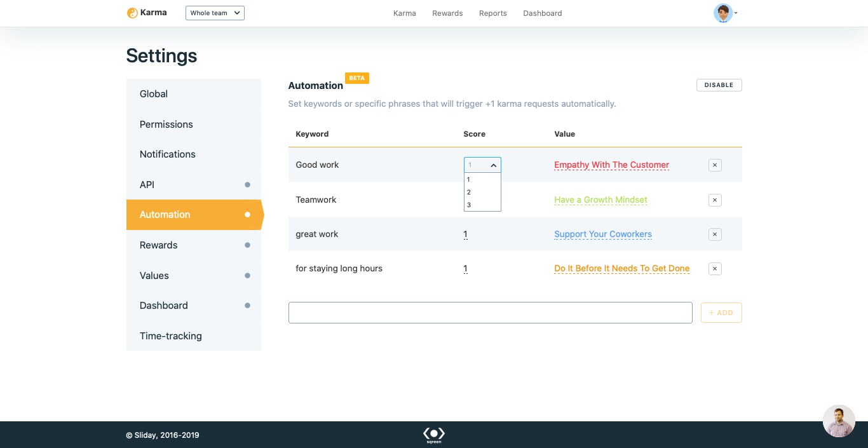Image resolution: width=868 pixels, height=448 pixels.
Task: Focus the new keyword input field
Action: pos(490,313)
